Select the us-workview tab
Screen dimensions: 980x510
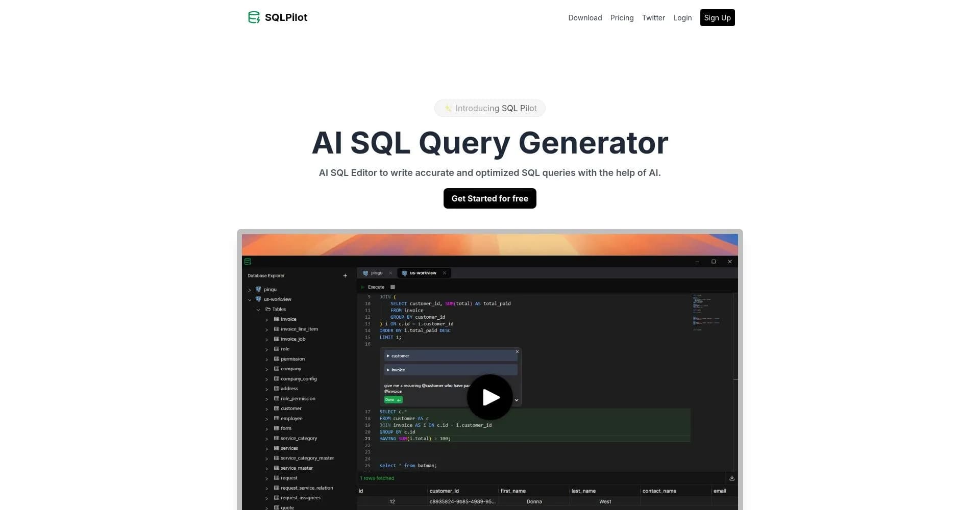[422, 273]
